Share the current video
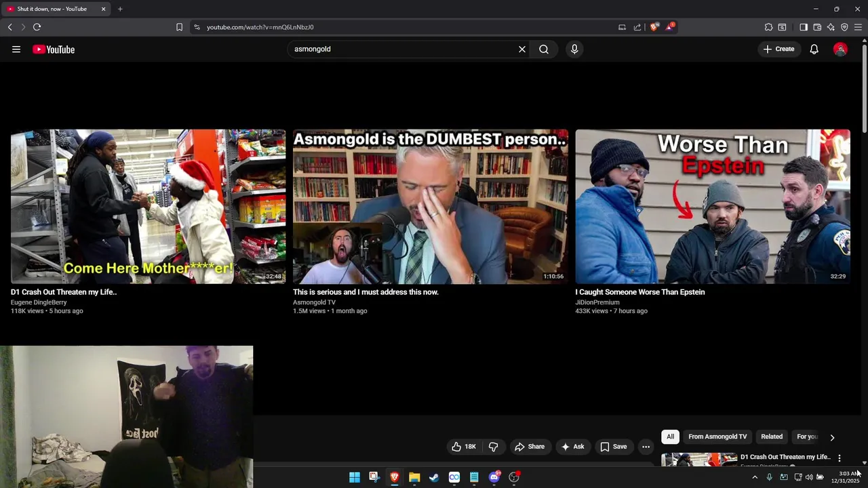The image size is (868, 488). 529,447
